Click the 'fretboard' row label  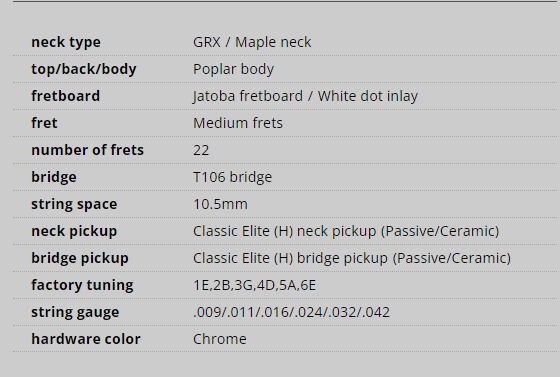[x=66, y=96]
